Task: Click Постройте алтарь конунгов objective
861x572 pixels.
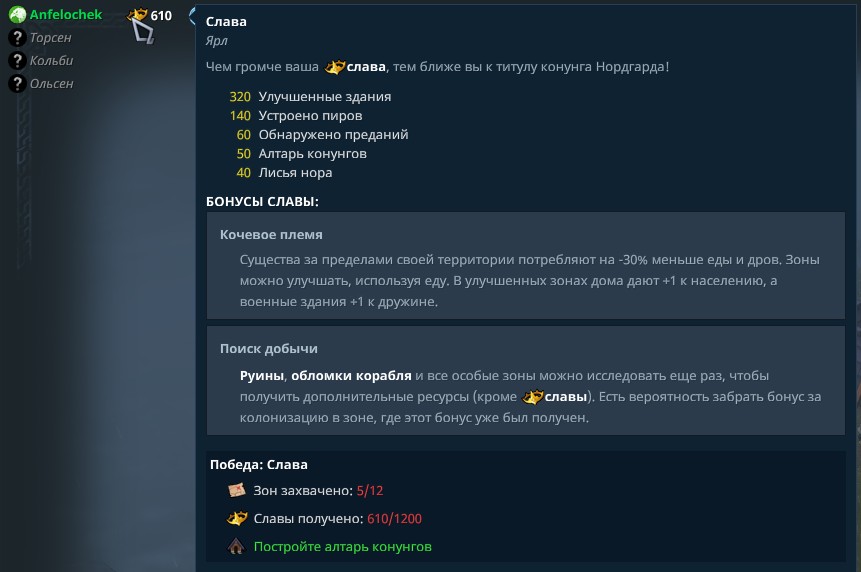Action: (x=343, y=547)
